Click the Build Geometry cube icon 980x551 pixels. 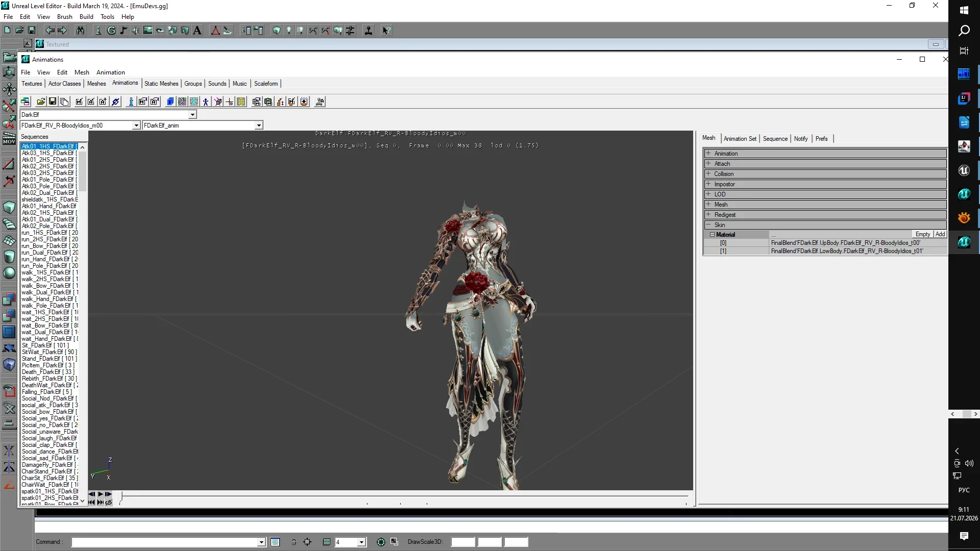click(276, 31)
